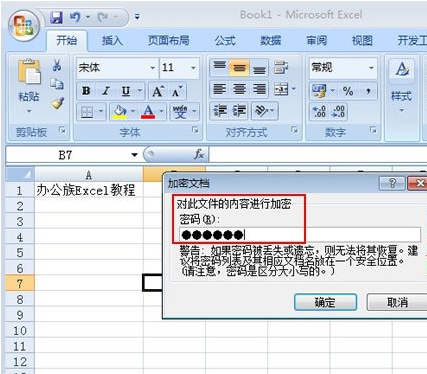
Task: Click the Save icon in quick access toolbar
Action: coord(56,17)
